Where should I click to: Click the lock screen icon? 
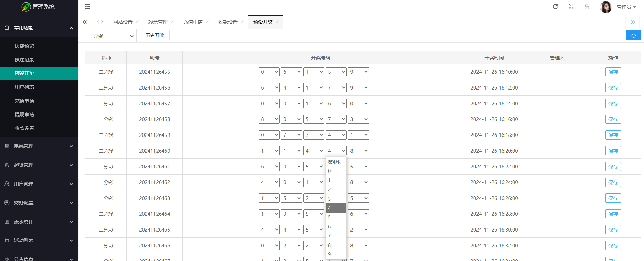pos(587,7)
